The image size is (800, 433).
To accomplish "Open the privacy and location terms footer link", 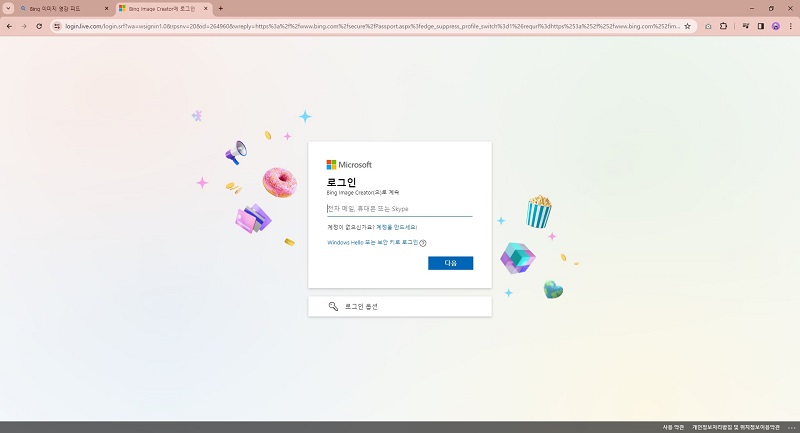I will [x=736, y=427].
